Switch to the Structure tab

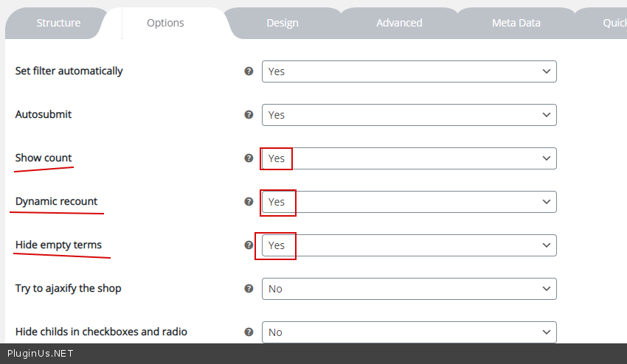click(58, 23)
